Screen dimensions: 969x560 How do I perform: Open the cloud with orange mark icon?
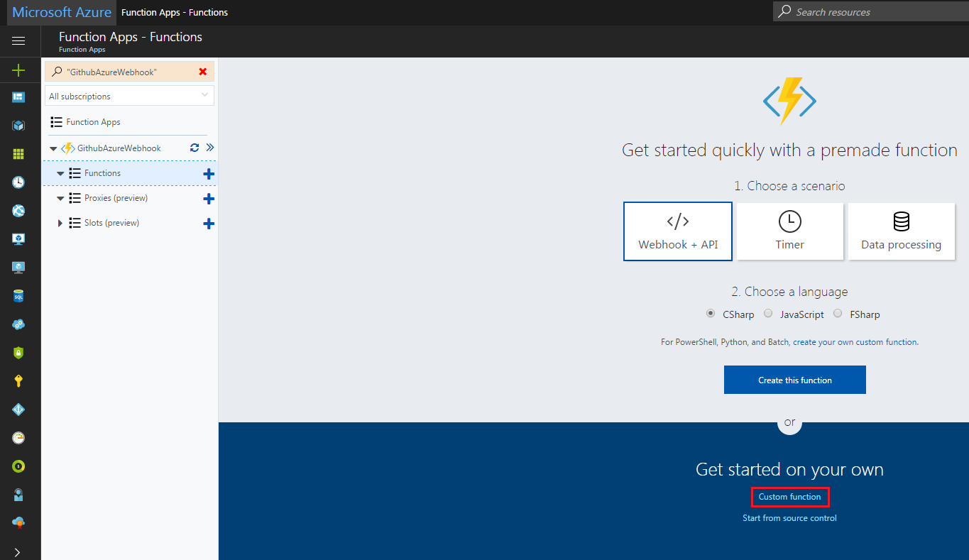click(18, 522)
